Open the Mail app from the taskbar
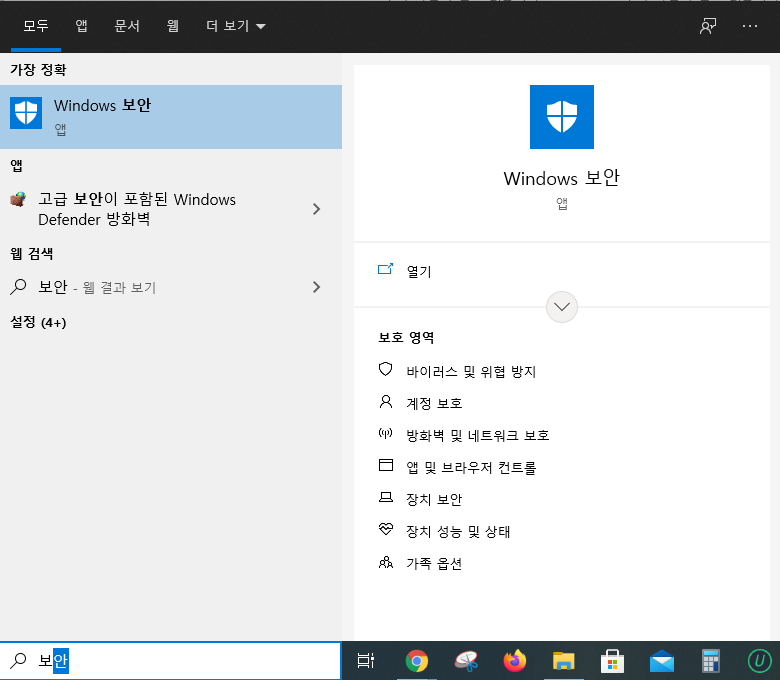780x680 pixels. click(x=662, y=662)
